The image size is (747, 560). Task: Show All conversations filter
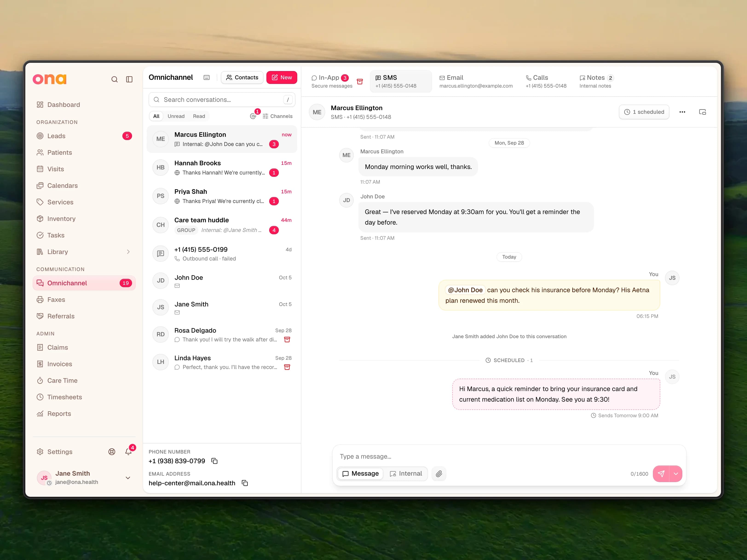(x=156, y=116)
